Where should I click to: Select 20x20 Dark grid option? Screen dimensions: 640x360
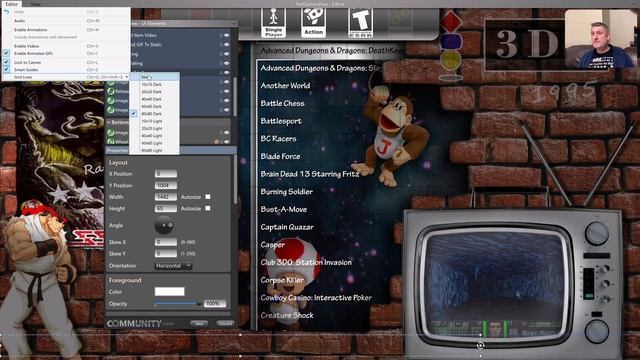[154, 92]
